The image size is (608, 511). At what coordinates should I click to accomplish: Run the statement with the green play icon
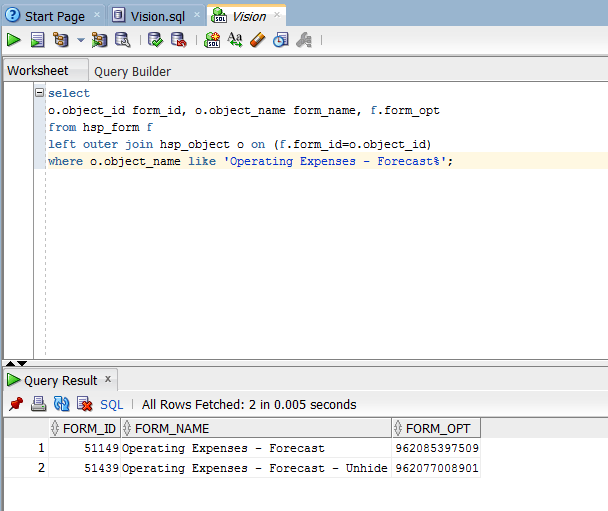[x=14, y=40]
